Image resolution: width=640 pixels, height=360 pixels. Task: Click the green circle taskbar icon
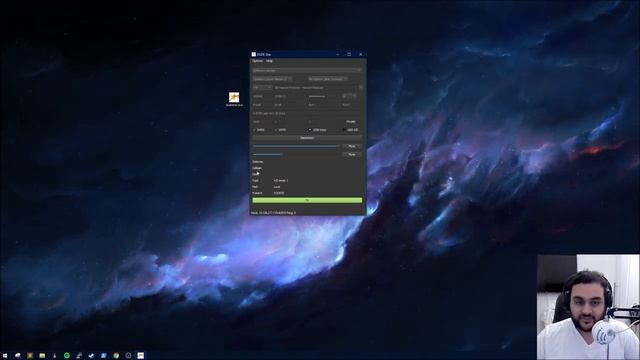(x=67, y=356)
